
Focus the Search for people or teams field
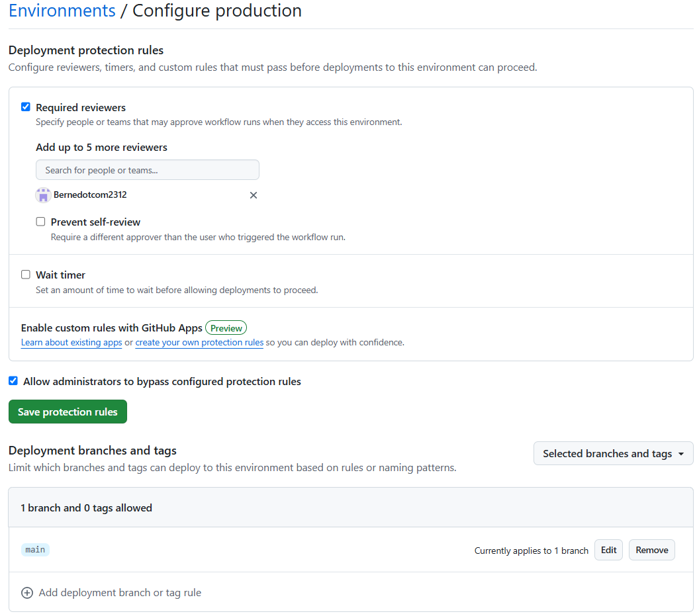pyautogui.click(x=147, y=170)
